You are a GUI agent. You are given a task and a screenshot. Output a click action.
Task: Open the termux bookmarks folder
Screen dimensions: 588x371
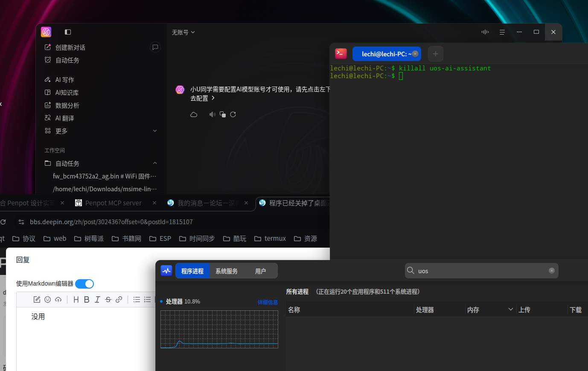(270, 239)
